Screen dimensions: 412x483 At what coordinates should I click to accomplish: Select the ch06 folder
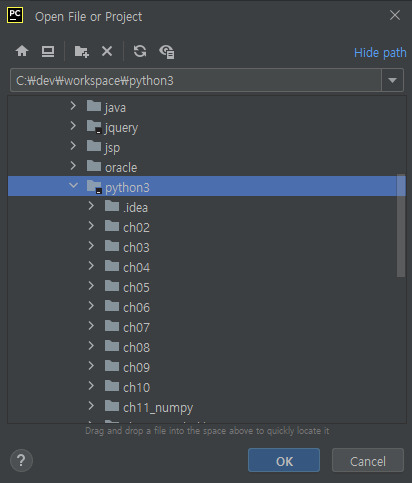[136, 308]
